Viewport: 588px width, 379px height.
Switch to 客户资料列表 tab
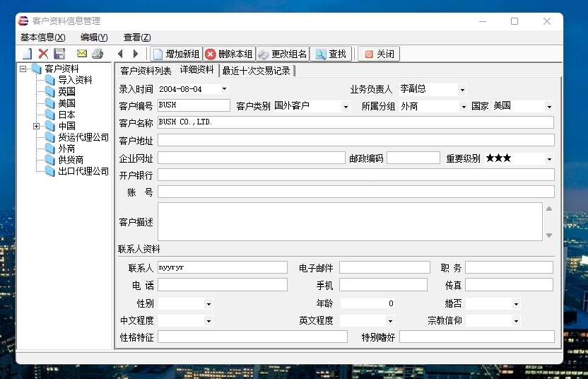(x=146, y=71)
